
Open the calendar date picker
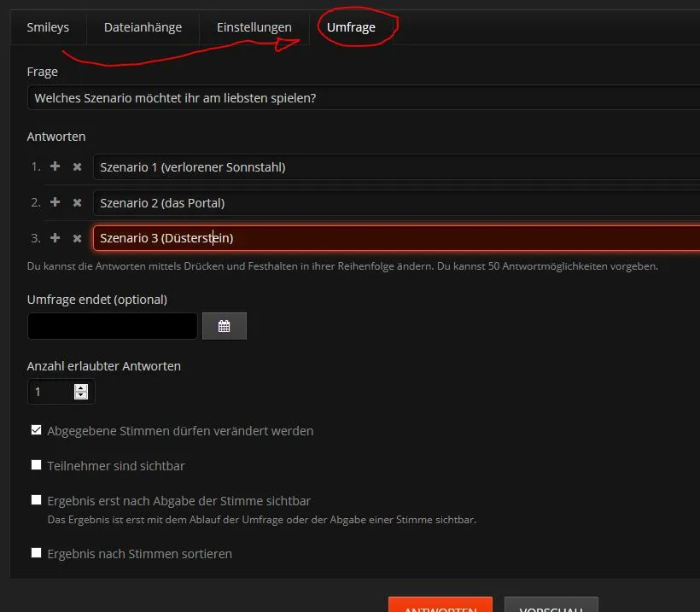click(224, 326)
